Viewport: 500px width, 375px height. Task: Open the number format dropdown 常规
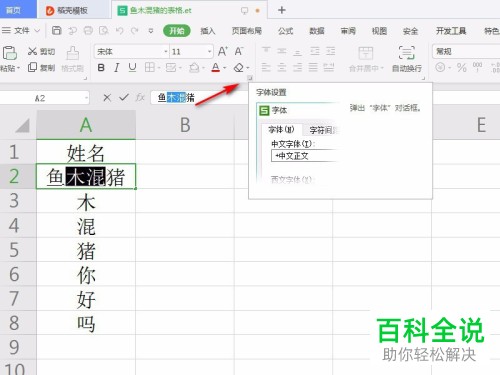[x=466, y=52]
